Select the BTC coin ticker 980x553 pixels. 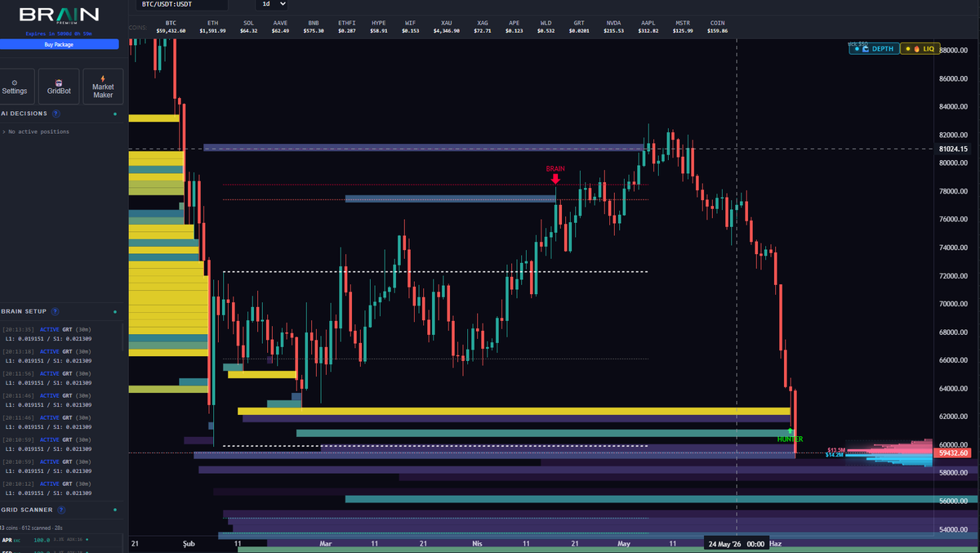pos(171,27)
